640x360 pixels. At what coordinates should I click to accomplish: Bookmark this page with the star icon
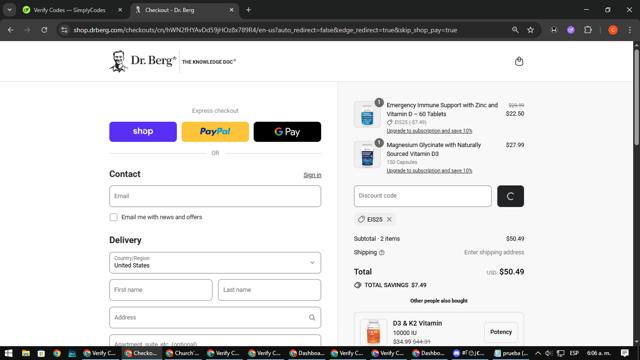[531, 30]
